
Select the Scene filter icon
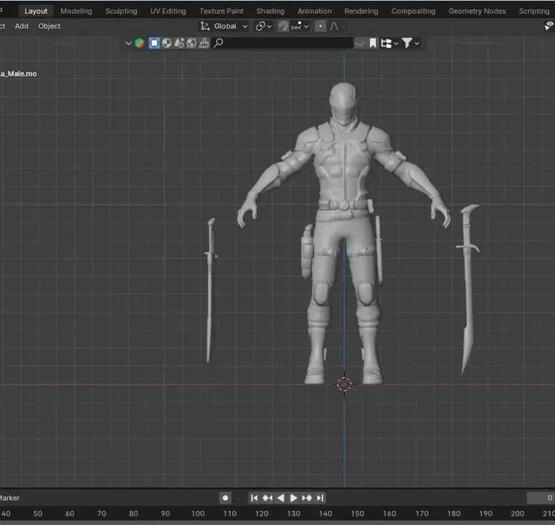click(179, 43)
